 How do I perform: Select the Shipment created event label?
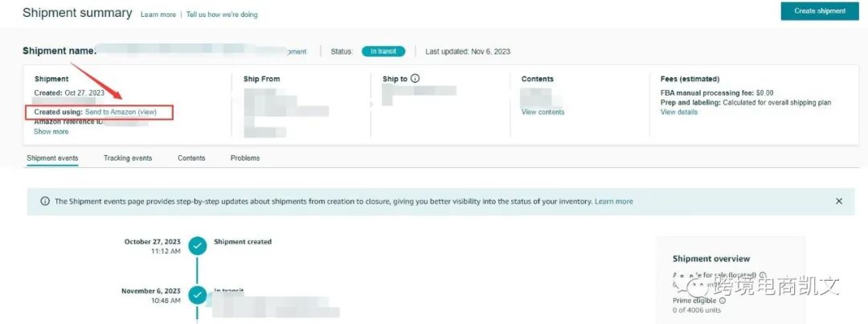(243, 242)
